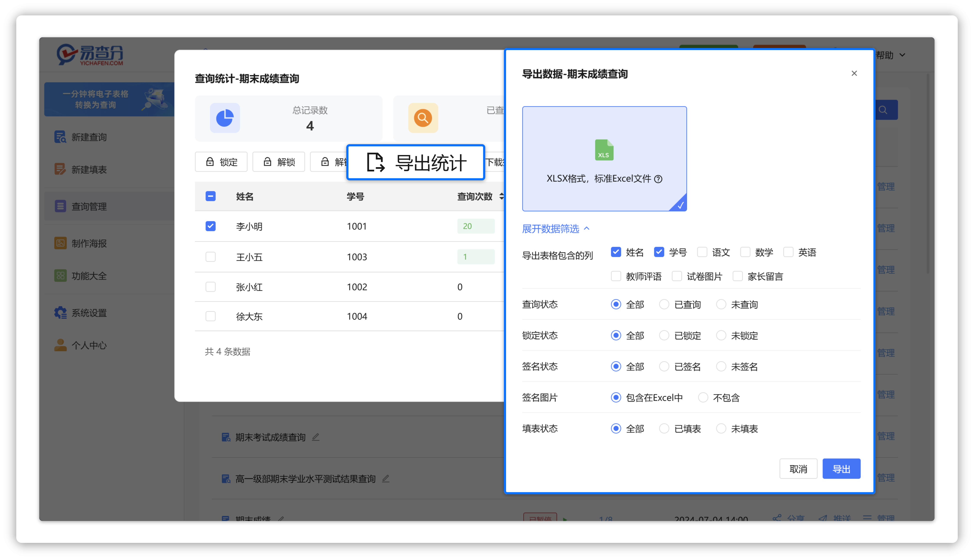The height and width of the screenshot is (560, 974).
Task: Click the 个人中心 user icon
Action: point(60,345)
